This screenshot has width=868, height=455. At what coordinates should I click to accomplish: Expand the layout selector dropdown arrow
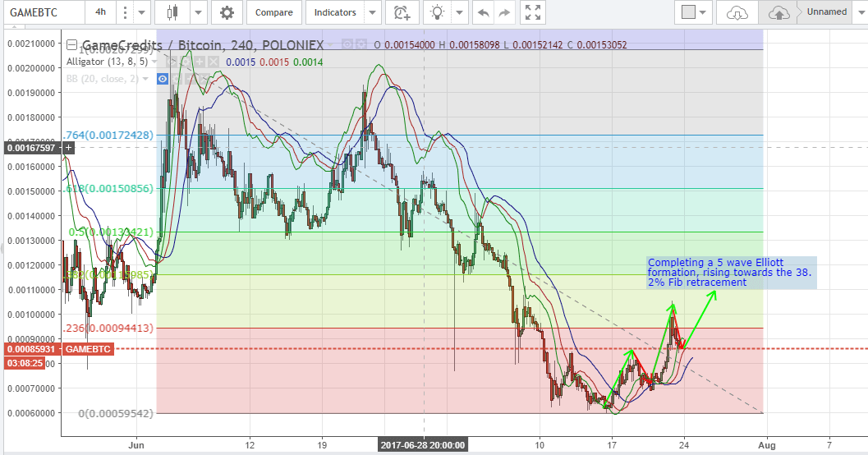point(703,12)
